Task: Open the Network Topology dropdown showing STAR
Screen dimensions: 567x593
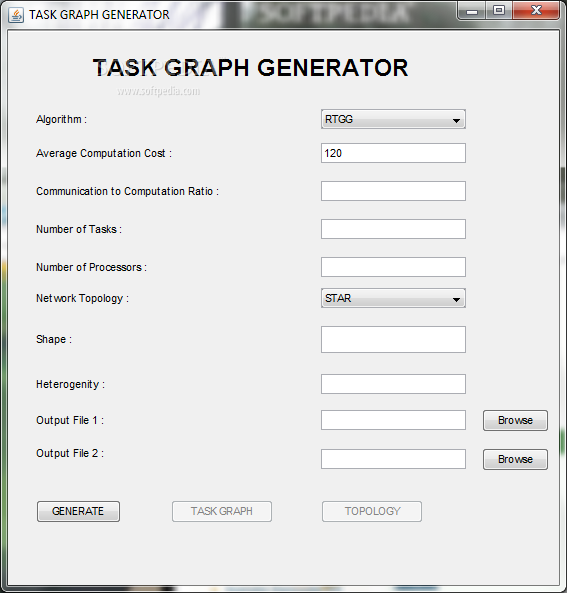Action: click(393, 298)
